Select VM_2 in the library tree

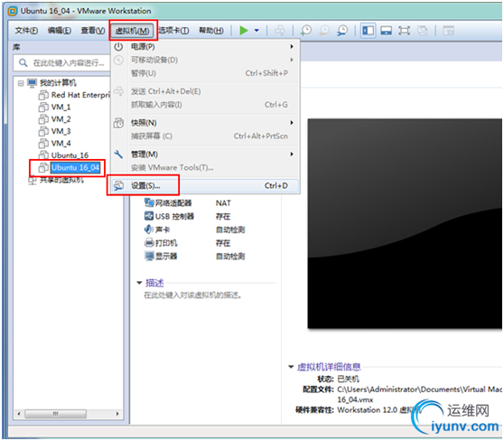(61, 119)
